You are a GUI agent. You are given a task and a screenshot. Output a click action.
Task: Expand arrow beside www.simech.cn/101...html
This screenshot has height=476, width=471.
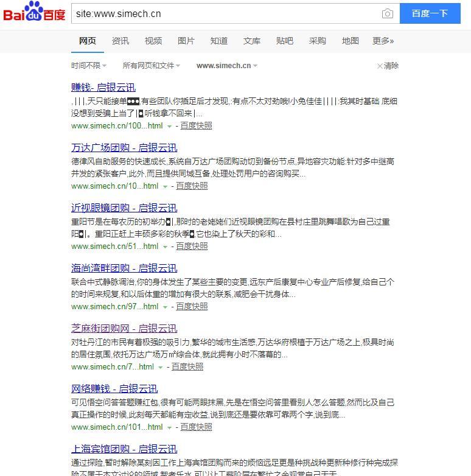point(169,427)
